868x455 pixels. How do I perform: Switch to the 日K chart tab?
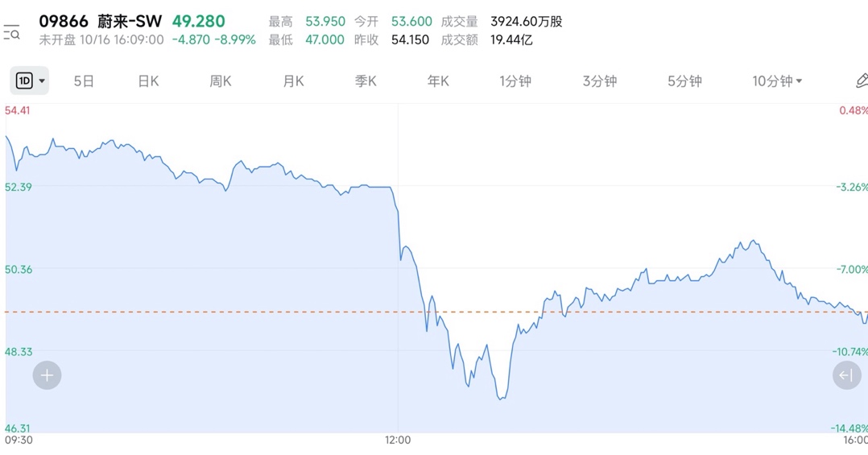(x=148, y=81)
